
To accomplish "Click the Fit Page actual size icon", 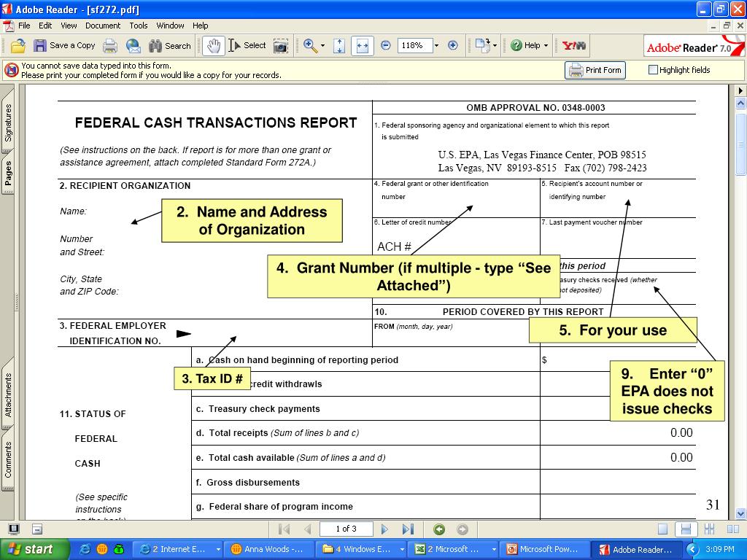I will click(339, 46).
